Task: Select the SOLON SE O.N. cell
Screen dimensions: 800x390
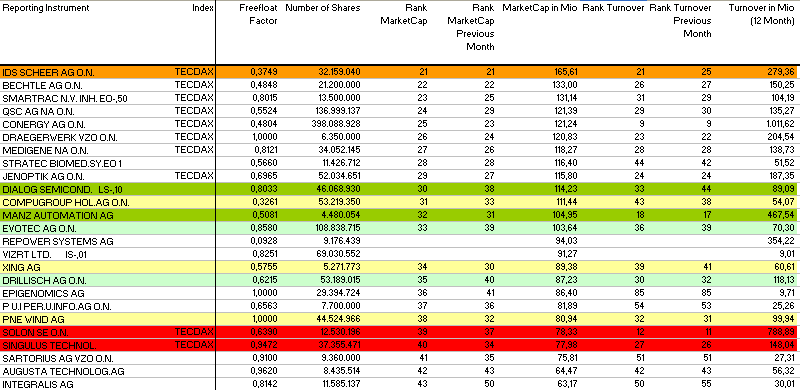Action: click(x=35, y=332)
